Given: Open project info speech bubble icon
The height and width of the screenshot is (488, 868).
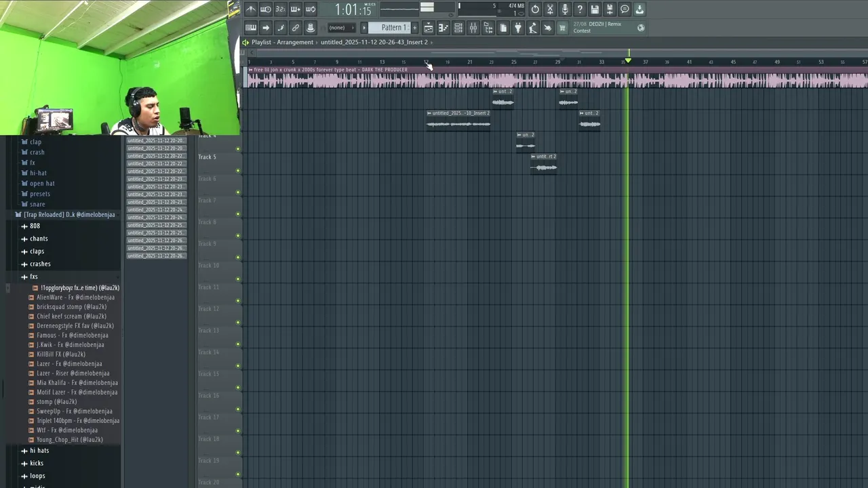Looking at the screenshot, I should 625,9.
